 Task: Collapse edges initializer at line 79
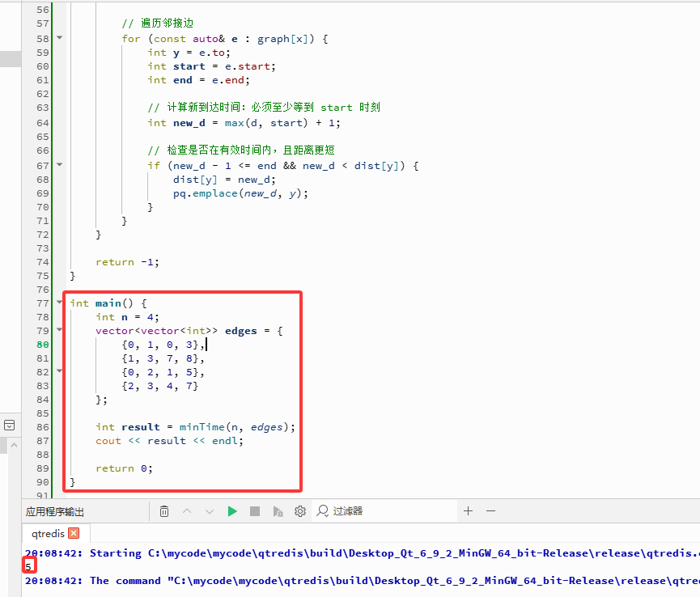tap(59, 330)
